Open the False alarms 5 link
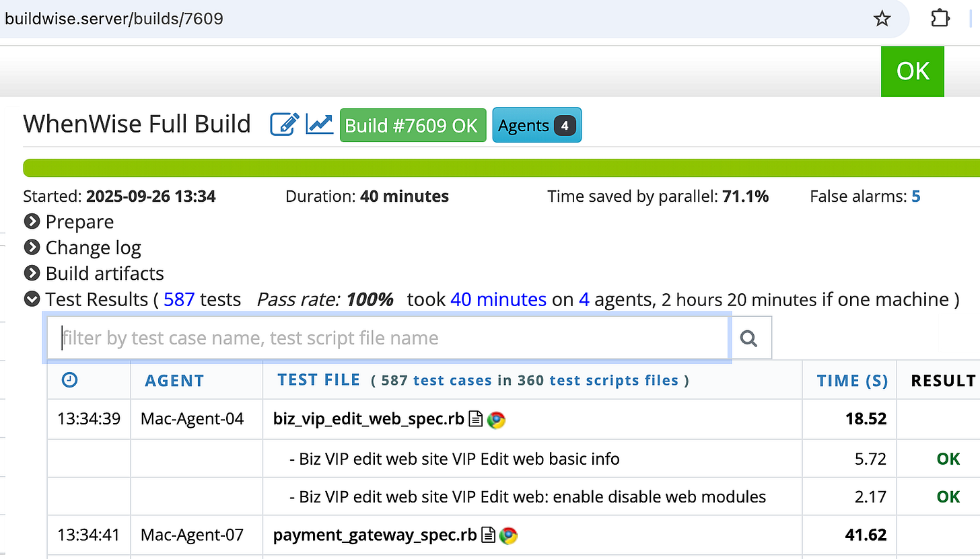The height and width of the screenshot is (559, 980). pos(916,196)
